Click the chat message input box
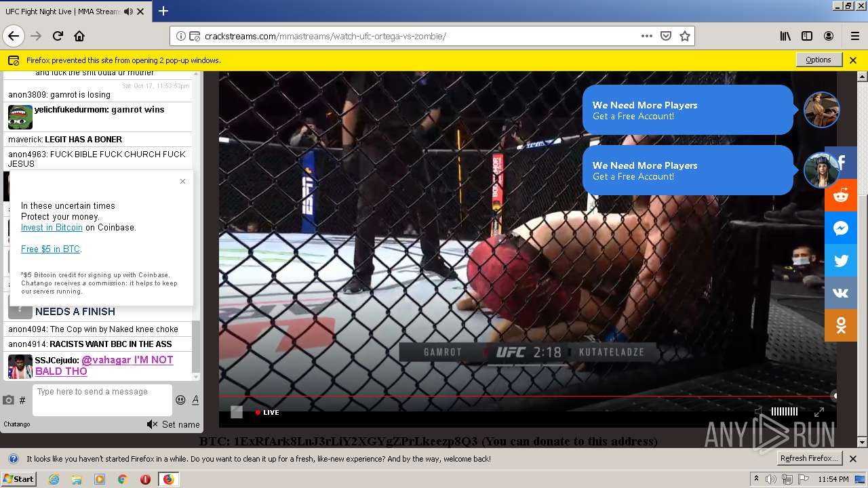The image size is (868, 488). click(x=102, y=400)
